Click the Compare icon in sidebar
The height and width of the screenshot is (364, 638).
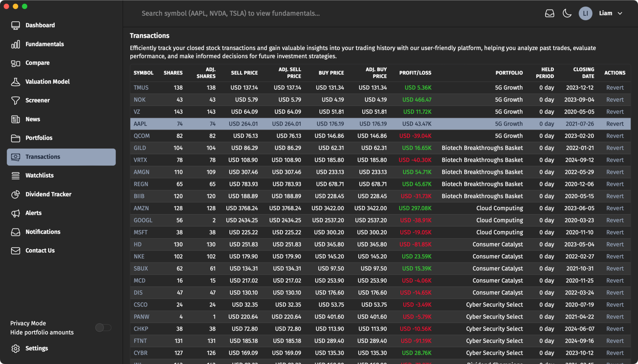[15, 63]
